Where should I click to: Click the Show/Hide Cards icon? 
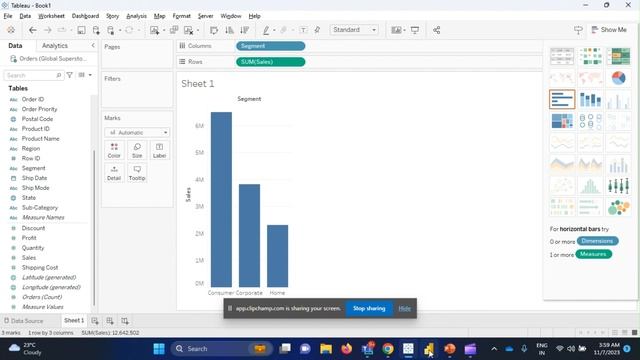[396, 30]
